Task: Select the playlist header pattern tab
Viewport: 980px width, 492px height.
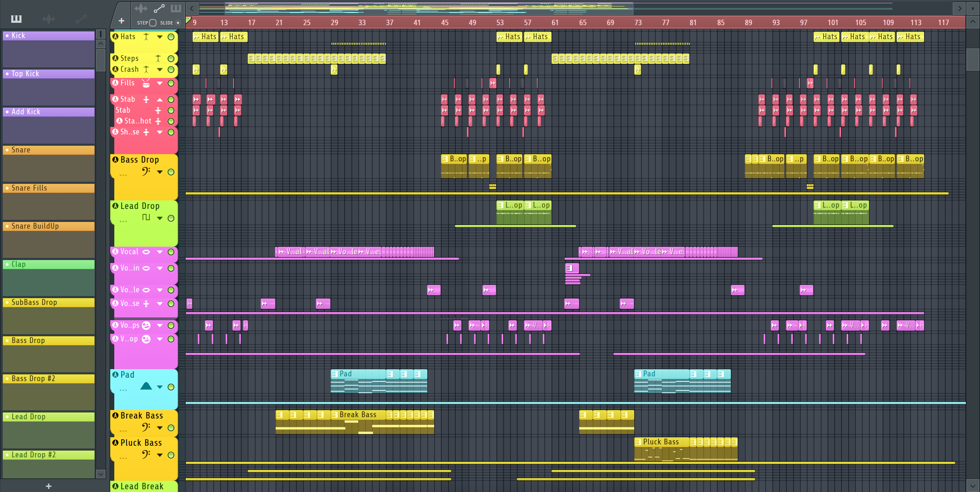Action: click(x=176, y=9)
